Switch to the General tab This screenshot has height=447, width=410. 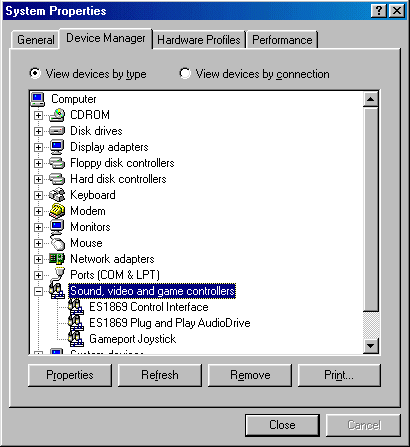(x=35, y=40)
